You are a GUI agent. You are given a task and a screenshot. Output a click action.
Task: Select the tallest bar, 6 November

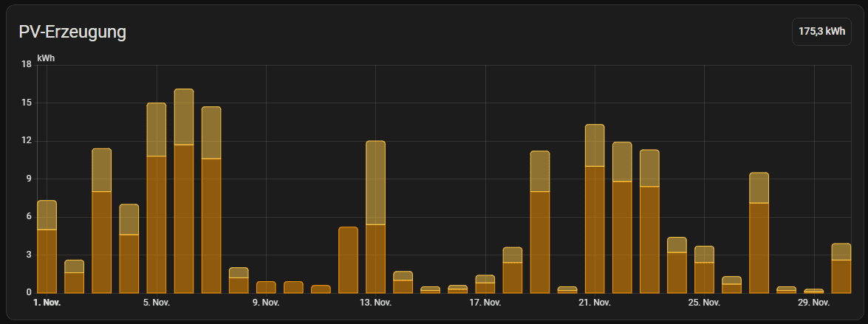pyautogui.click(x=184, y=190)
